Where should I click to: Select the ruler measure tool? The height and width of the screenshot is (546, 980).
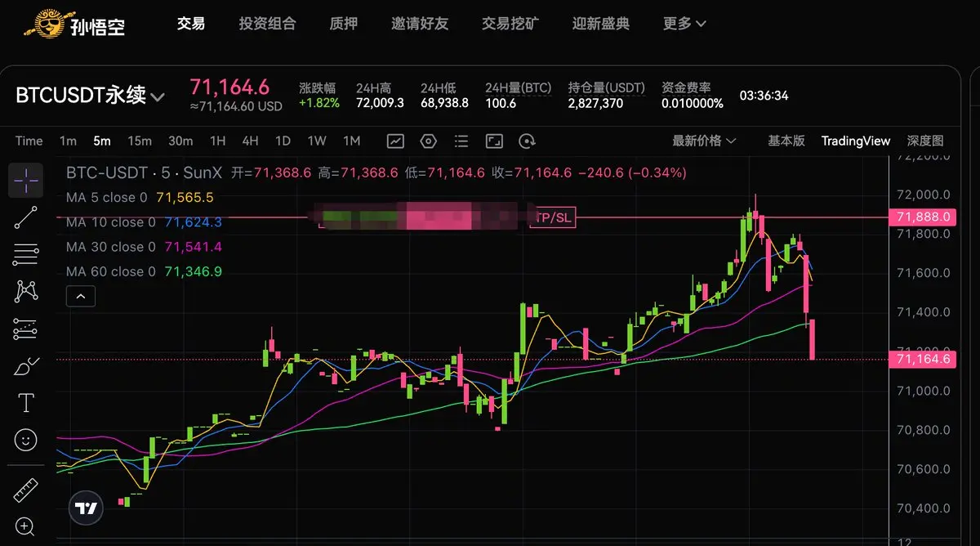pos(26,490)
